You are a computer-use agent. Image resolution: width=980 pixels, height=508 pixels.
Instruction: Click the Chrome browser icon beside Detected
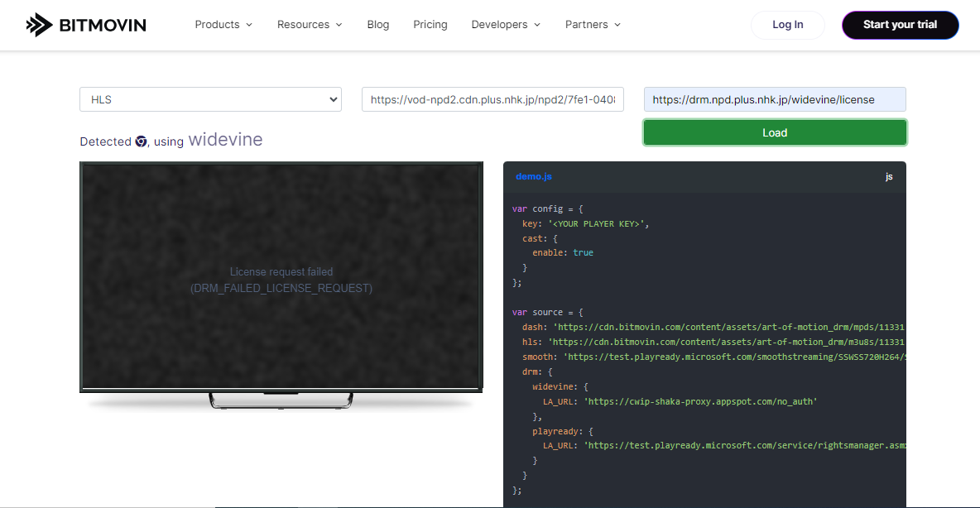pos(142,141)
